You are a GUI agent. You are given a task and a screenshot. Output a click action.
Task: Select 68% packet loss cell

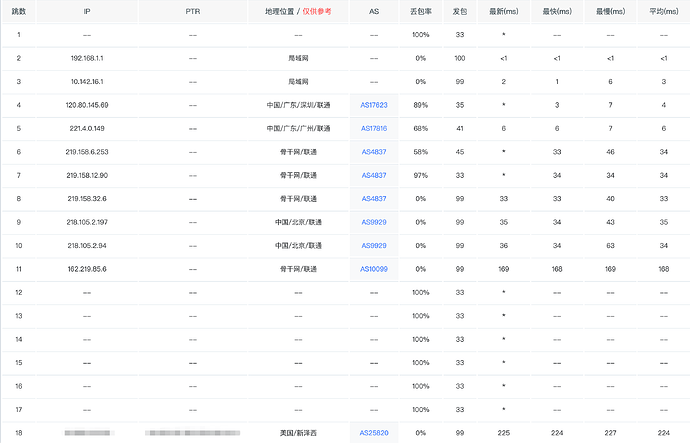(x=421, y=128)
